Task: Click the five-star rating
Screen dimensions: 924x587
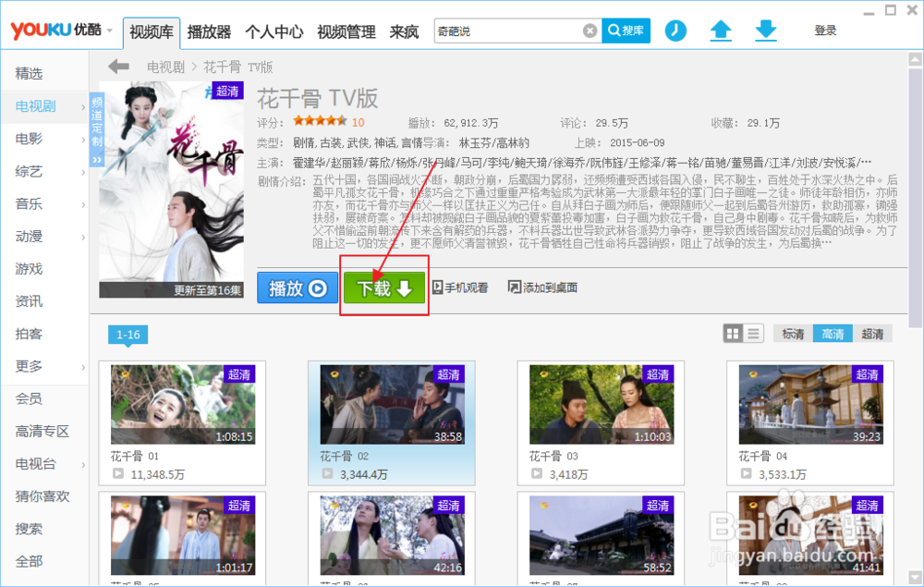Action: click(x=320, y=121)
